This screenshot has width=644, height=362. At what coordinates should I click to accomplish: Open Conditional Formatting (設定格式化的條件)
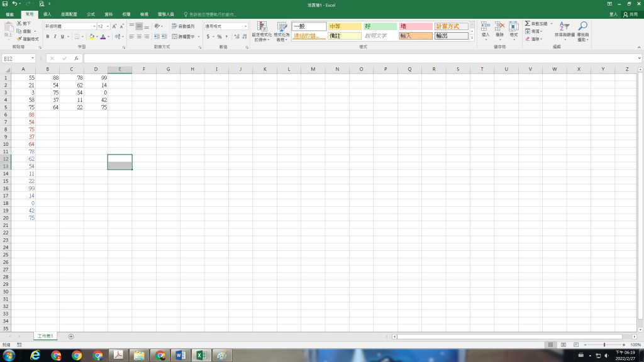262,31
